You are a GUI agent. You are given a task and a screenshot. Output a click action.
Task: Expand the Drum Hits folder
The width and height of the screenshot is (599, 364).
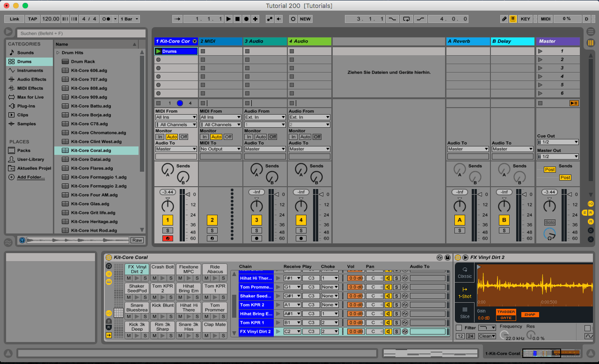[58, 53]
